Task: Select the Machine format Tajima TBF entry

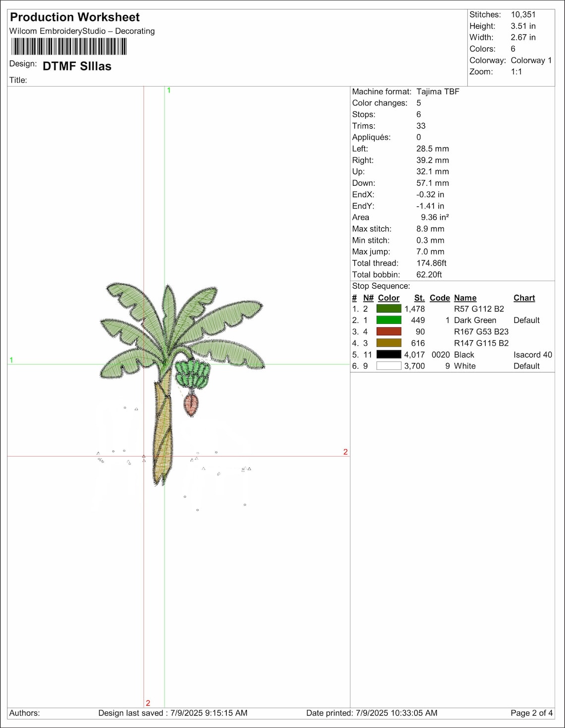Action: [439, 92]
